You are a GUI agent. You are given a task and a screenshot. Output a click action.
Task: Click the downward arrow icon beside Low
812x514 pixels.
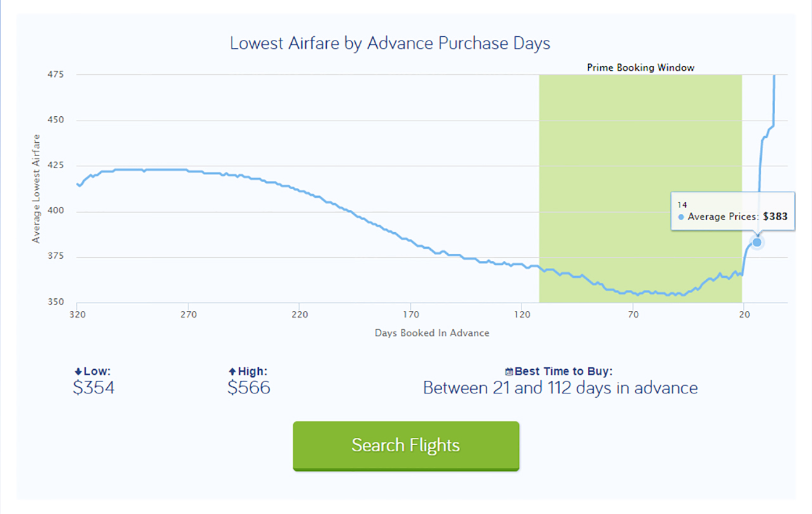coord(78,371)
